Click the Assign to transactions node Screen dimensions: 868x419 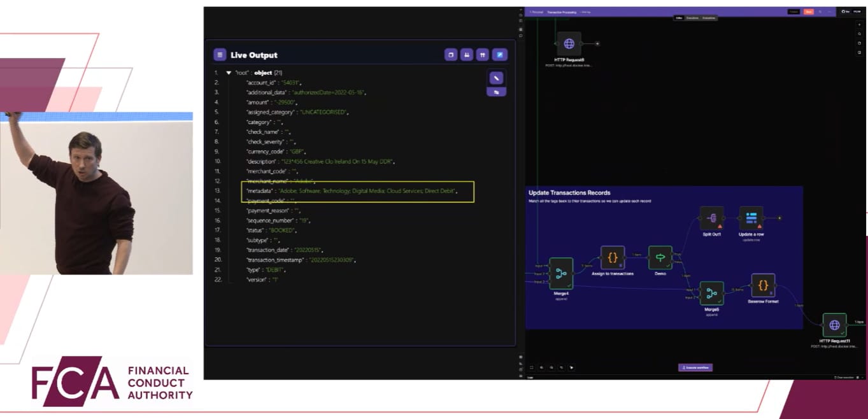tap(612, 258)
